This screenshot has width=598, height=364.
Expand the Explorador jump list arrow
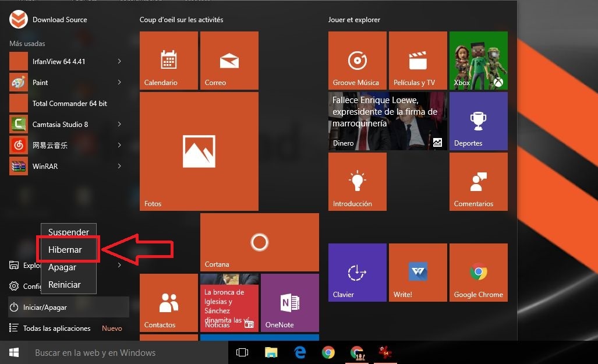(x=119, y=265)
